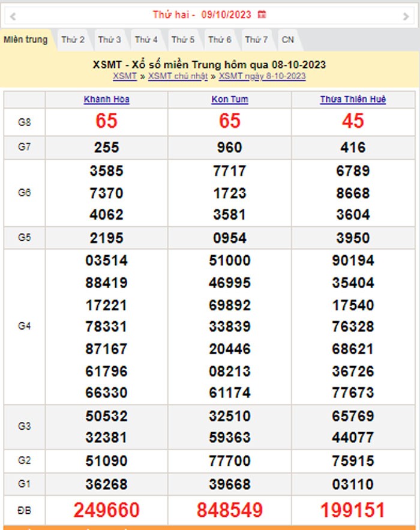Go to the Thứ 6 tab
This screenshot has width=420, height=530.
click(220, 40)
